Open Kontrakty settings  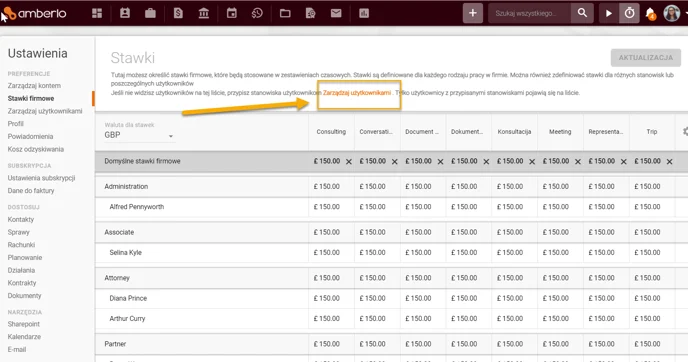click(22, 283)
